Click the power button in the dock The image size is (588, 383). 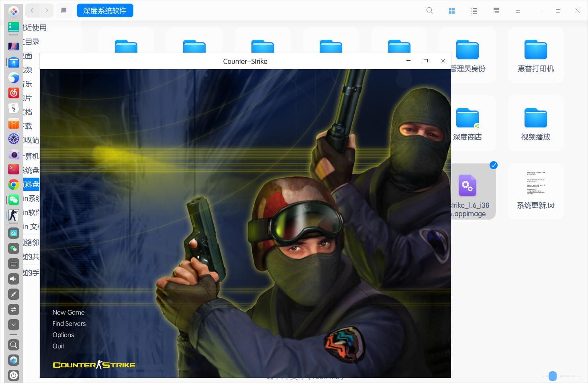tap(14, 375)
